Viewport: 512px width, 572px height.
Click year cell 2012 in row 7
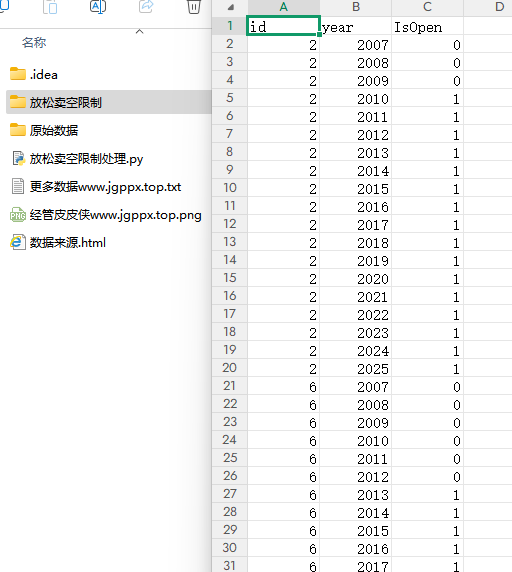coord(356,135)
